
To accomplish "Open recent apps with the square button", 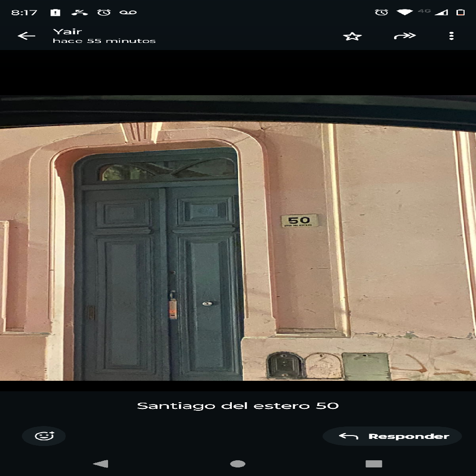I will [x=374, y=464].
